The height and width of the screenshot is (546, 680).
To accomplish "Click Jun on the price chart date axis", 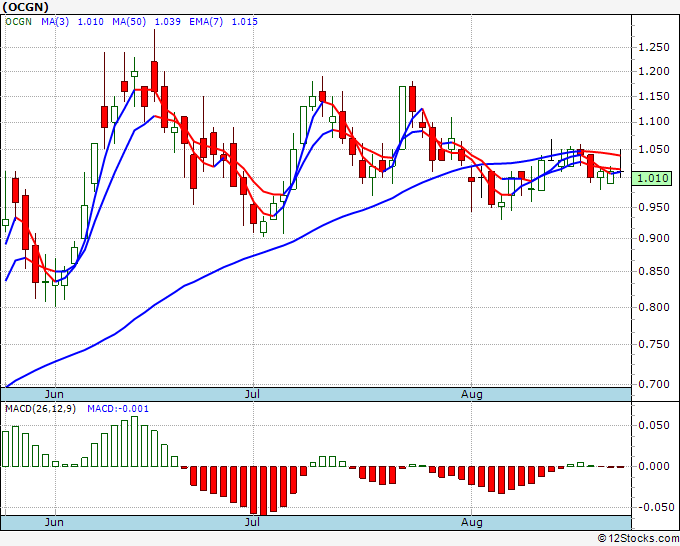I will coord(54,394).
